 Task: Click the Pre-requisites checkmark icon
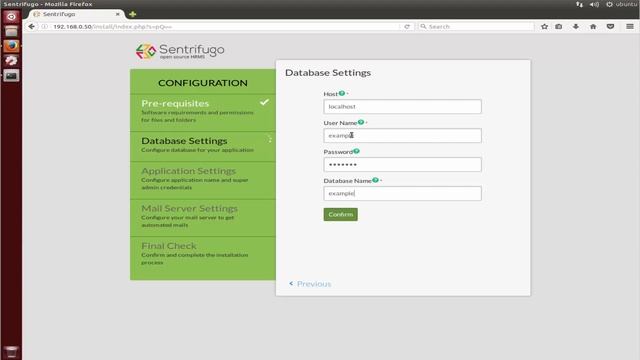[264, 102]
